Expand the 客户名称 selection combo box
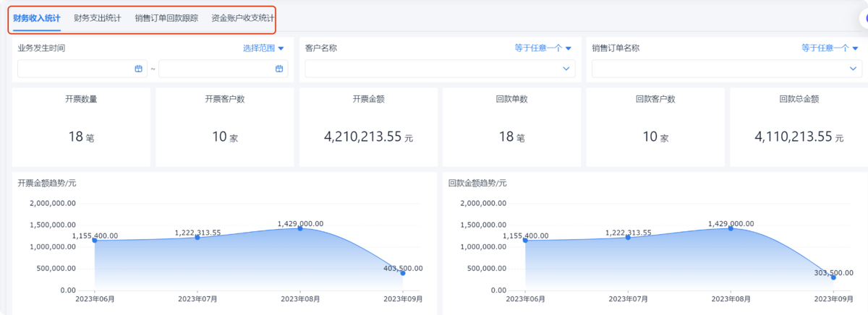868x315 pixels. pos(441,69)
